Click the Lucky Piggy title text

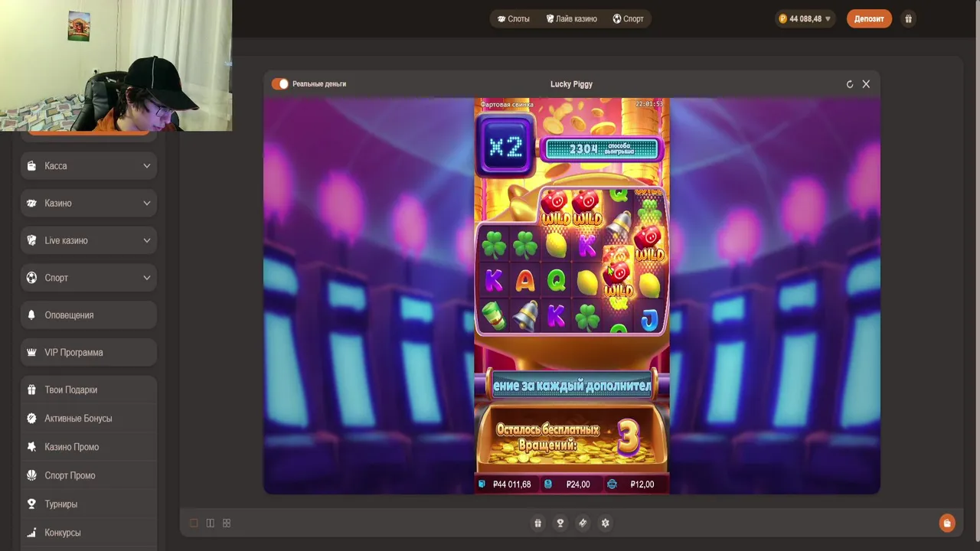click(571, 84)
